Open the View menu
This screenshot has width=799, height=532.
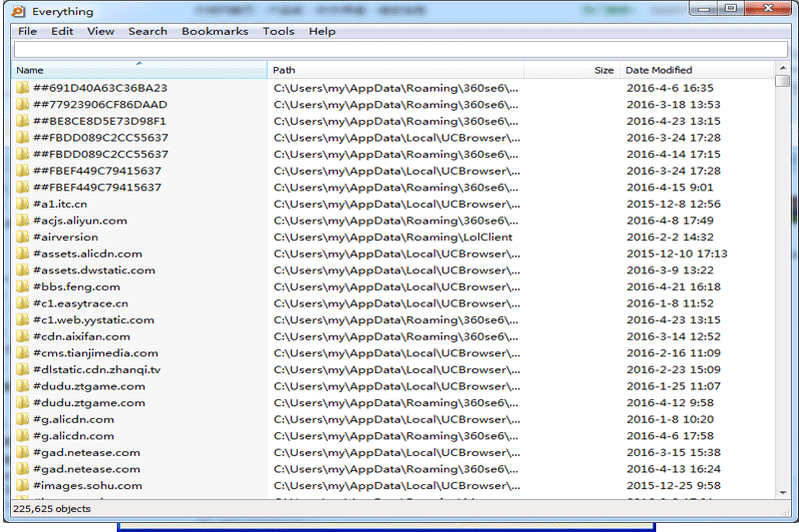(x=101, y=32)
